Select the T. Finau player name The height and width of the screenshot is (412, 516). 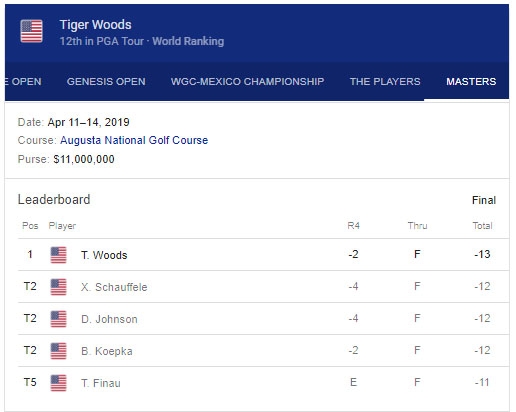(101, 383)
